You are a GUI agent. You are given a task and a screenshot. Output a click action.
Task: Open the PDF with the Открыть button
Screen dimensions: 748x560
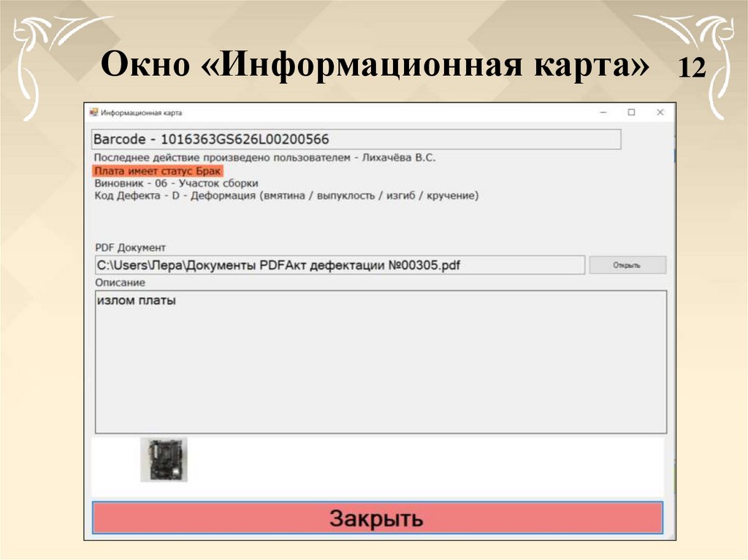pos(627,265)
